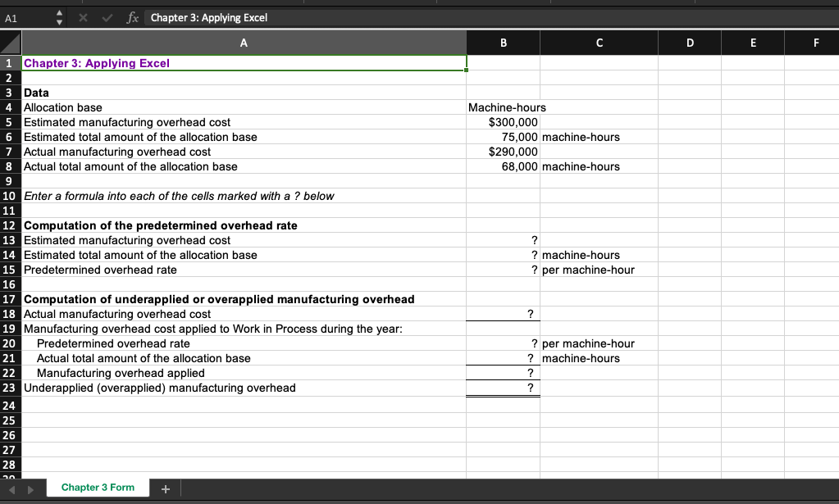Select column A header

(244, 42)
